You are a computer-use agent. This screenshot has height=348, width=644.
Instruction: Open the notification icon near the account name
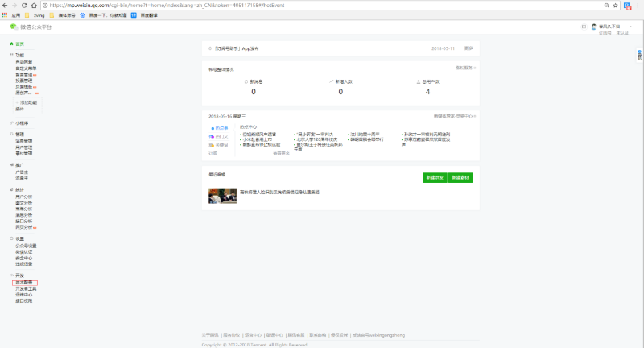coord(584,27)
